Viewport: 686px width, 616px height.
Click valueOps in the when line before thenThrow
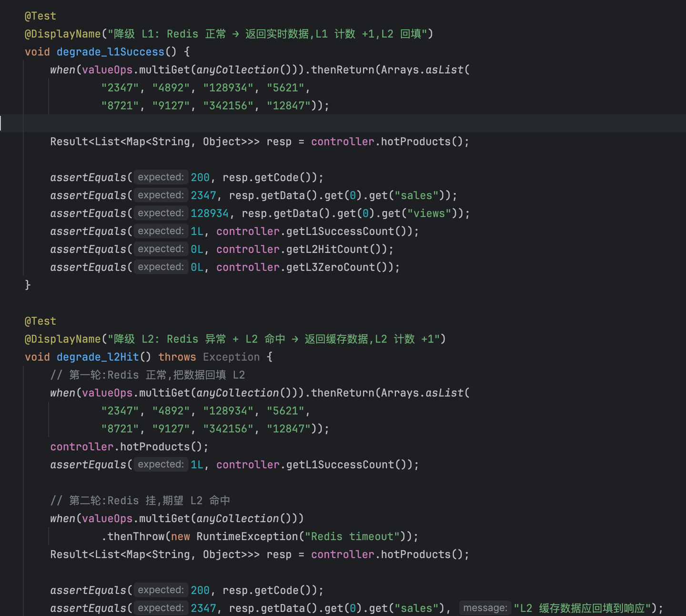click(107, 518)
